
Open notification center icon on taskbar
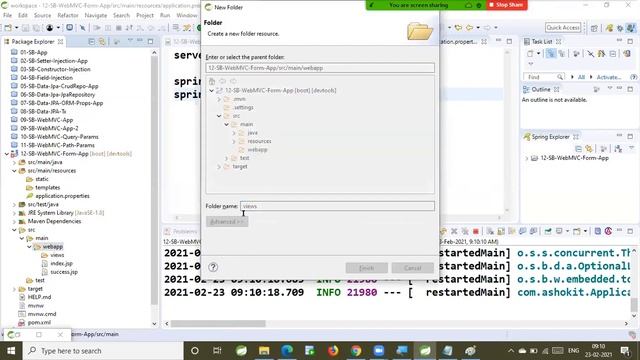pos(625,351)
